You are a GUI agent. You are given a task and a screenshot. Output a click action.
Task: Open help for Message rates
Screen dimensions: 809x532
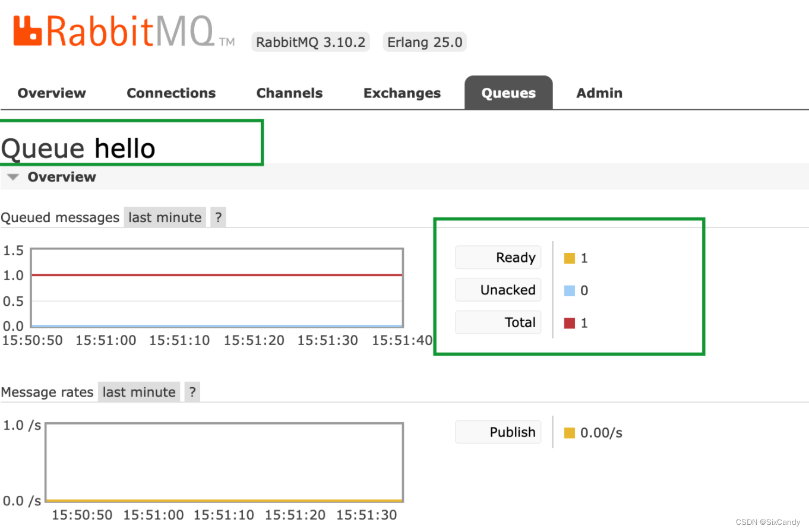[x=192, y=392]
